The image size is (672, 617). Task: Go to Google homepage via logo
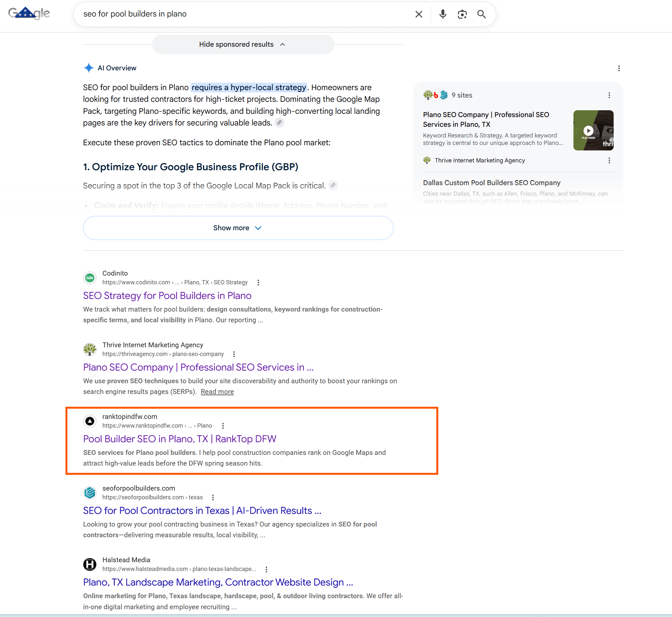[x=29, y=13]
